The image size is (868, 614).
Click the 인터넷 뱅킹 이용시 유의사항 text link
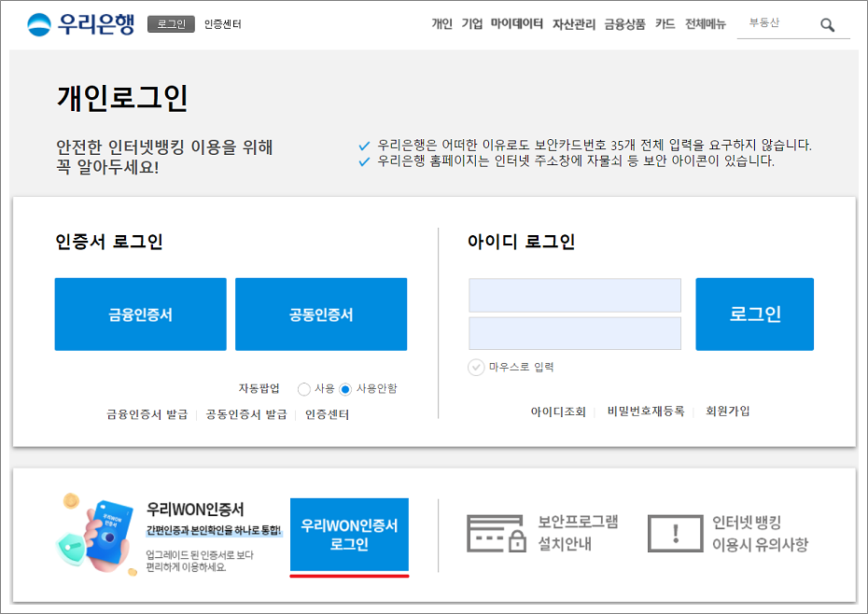pyautogui.click(x=760, y=533)
